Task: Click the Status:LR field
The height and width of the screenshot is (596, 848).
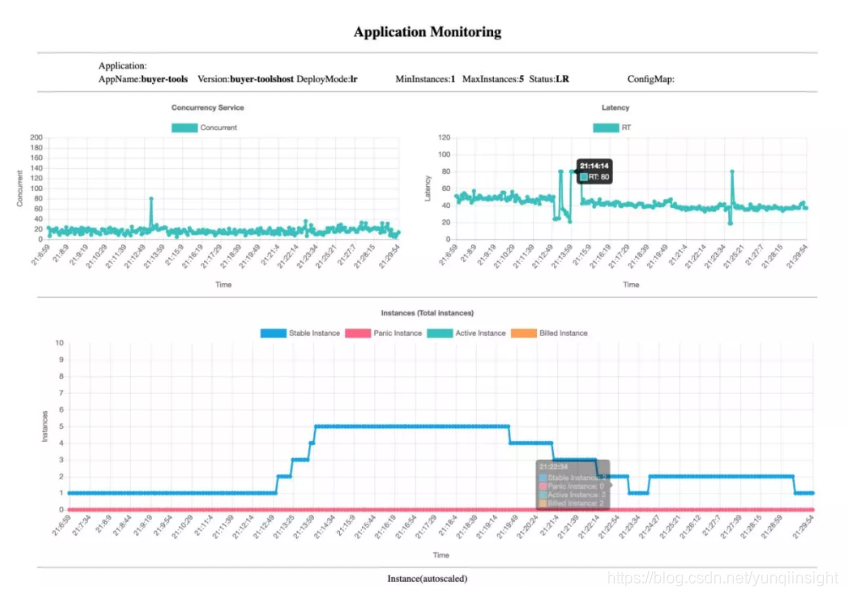Action: 549,79
